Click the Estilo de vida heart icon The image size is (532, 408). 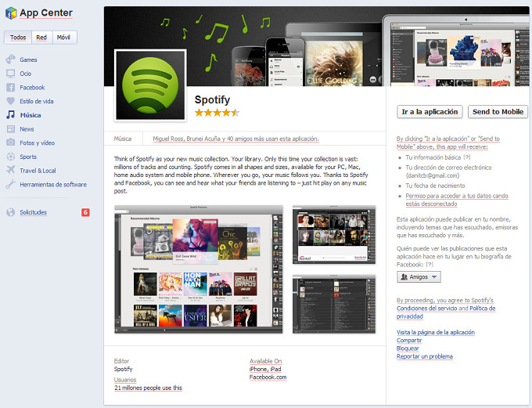coord(10,101)
